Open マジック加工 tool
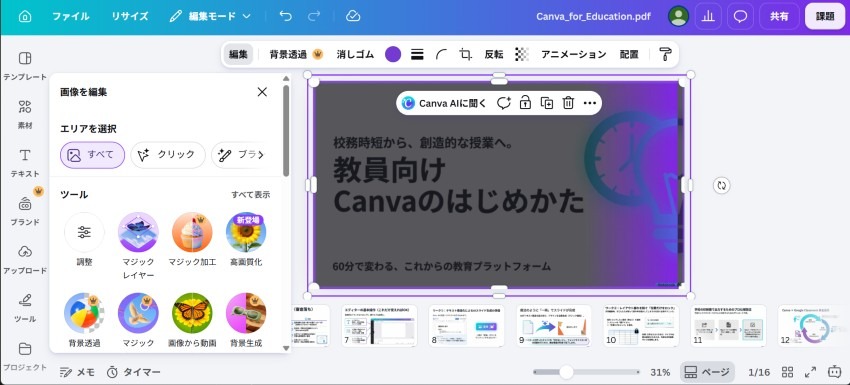 click(x=192, y=240)
